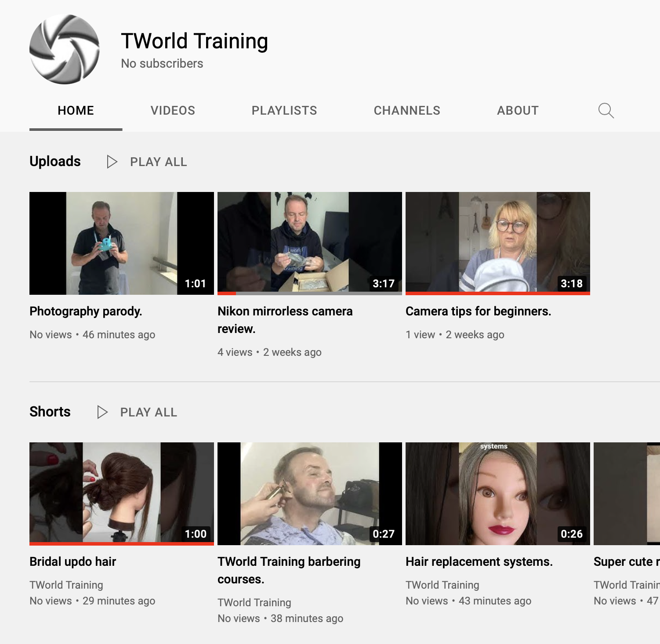The width and height of the screenshot is (660, 644).
Task: Click the 1:01 duration badge
Action: (x=196, y=284)
